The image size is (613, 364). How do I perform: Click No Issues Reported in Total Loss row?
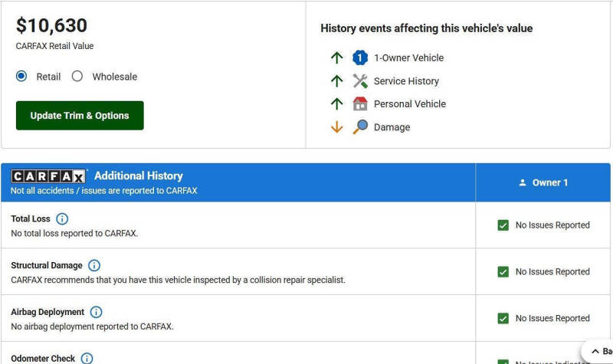tap(552, 225)
